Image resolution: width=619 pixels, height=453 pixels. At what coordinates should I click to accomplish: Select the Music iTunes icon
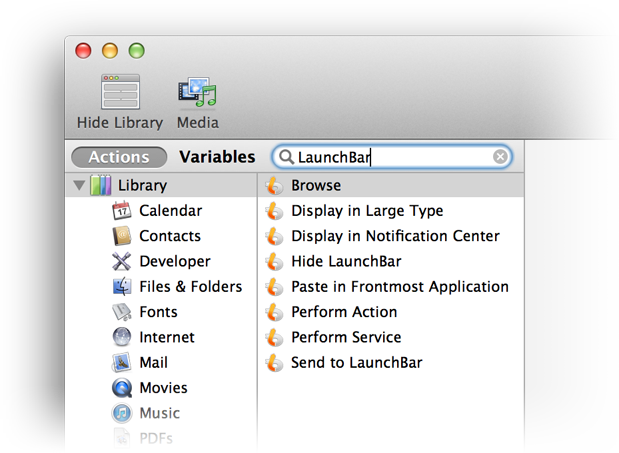click(122, 413)
